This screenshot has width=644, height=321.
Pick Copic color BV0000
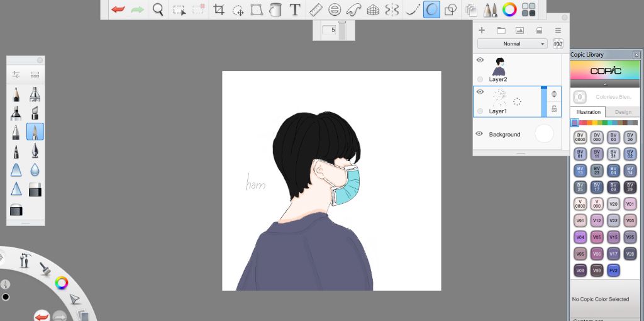[x=580, y=137]
